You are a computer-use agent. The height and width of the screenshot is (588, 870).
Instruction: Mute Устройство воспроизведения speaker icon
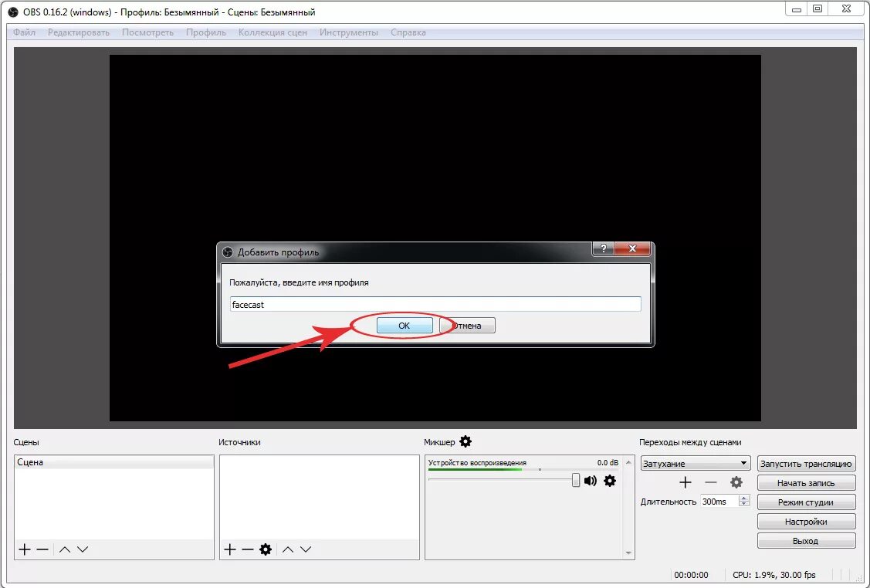coord(591,481)
